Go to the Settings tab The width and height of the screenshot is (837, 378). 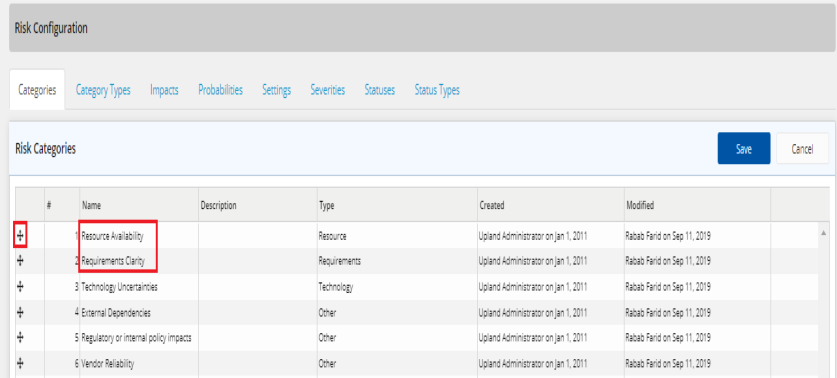[277, 90]
